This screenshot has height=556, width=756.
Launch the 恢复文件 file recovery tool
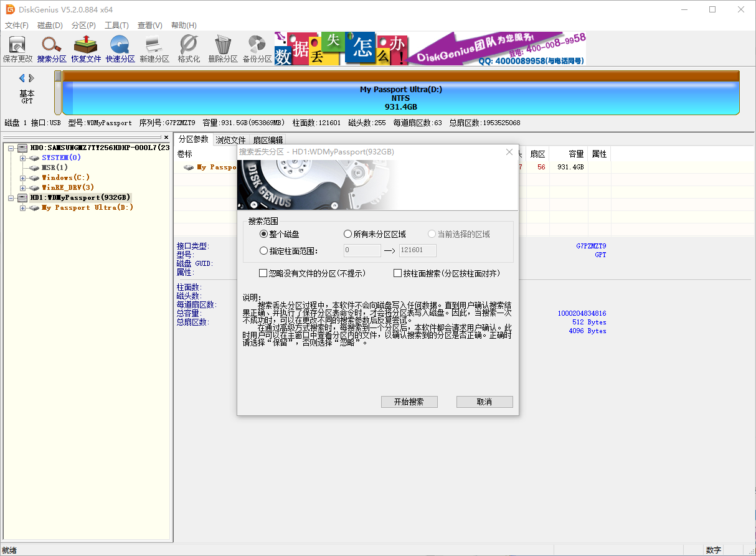86,50
